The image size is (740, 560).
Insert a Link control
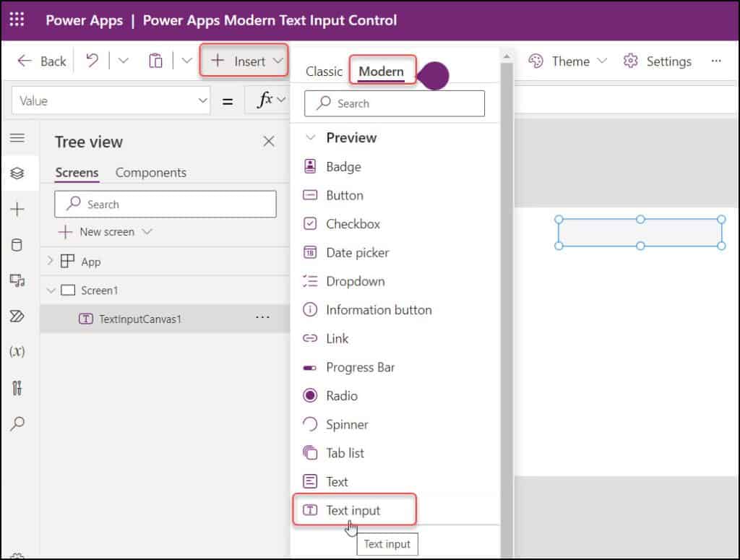click(x=337, y=338)
